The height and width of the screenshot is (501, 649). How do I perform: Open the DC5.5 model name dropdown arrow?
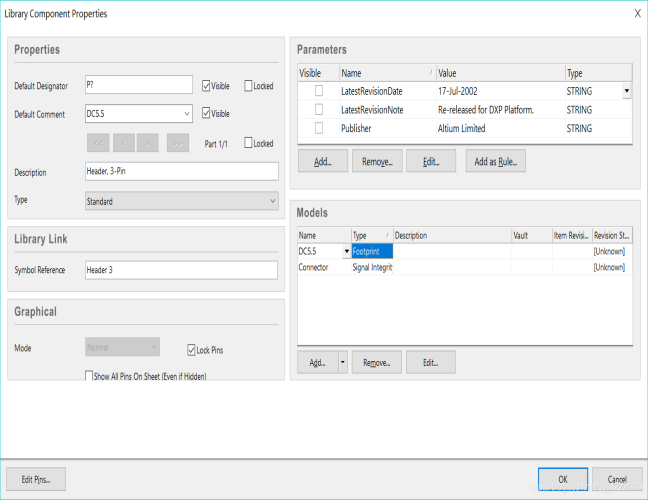[346, 252]
